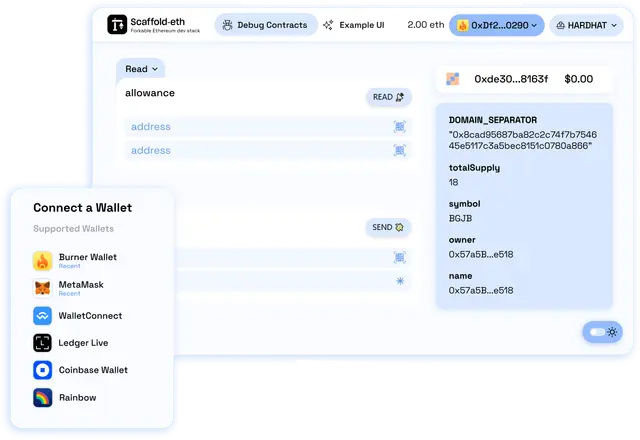Select Rainbow in wallet list
The height and width of the screenshot is (440, 640).
tap(64, 398)
